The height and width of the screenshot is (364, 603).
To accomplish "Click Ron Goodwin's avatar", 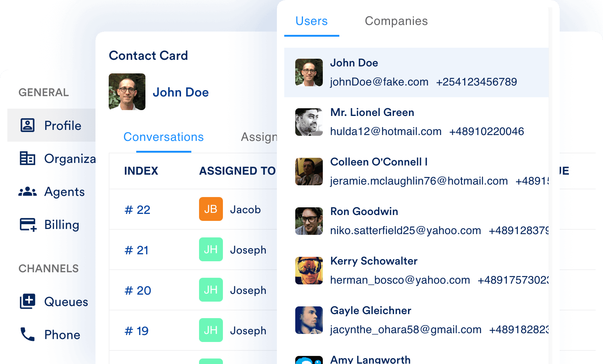I will pos(309,221).
